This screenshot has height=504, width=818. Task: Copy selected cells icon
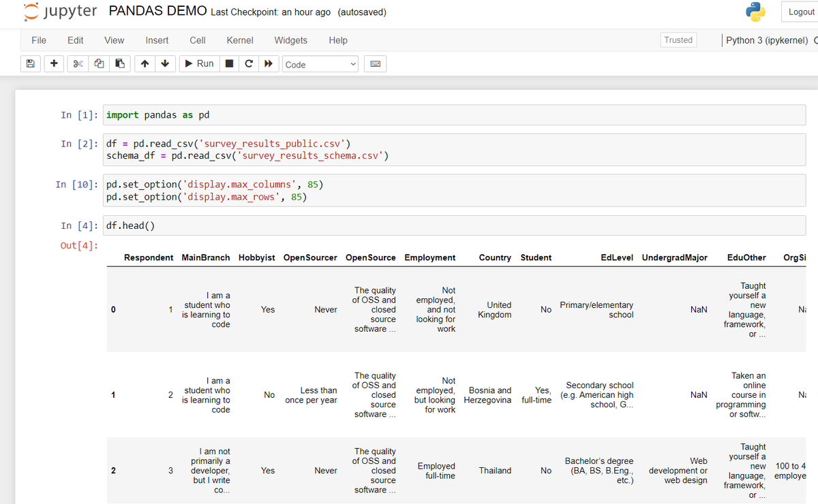coord(99,64)
